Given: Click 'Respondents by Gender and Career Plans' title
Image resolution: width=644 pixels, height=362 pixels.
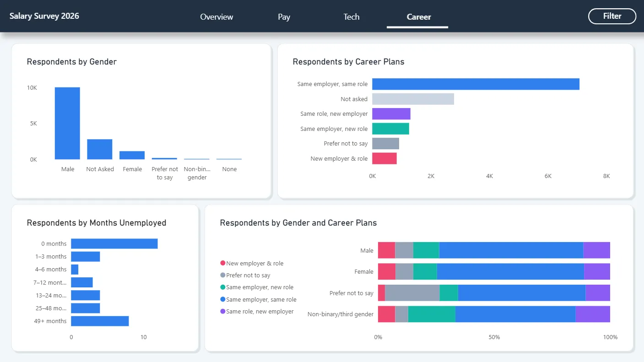Looking at the screenshot, I should pos(298,223).
